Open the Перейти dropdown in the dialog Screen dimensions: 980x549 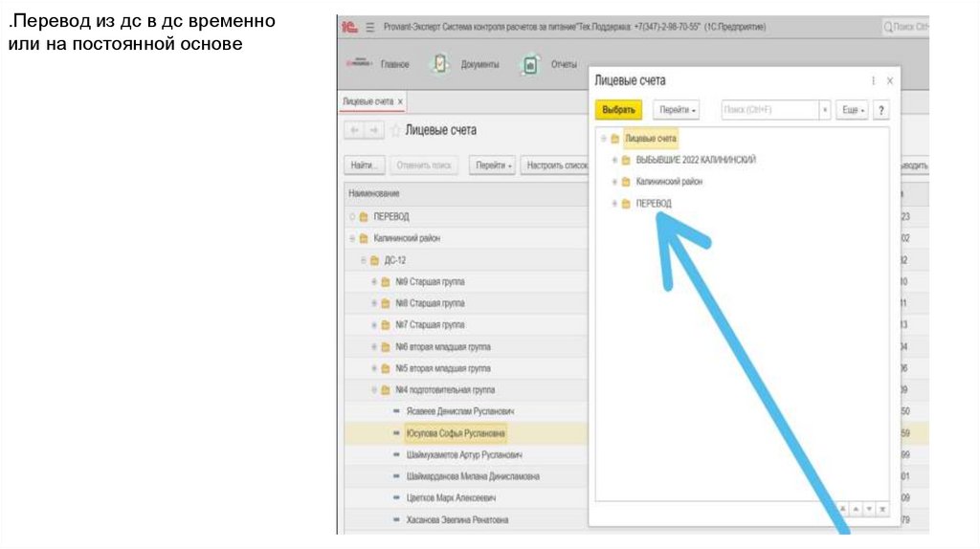677,110
